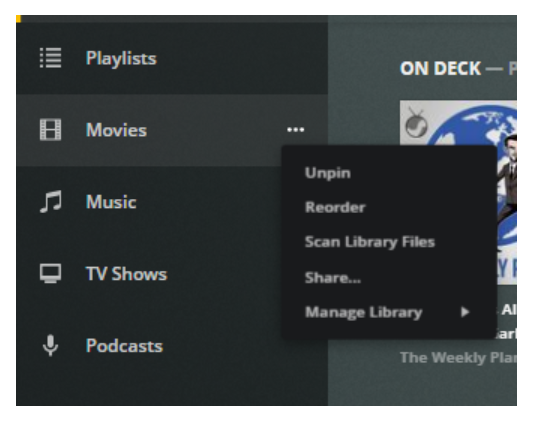Select Scan Library Files menu entry
The height and width of the screenshot is (425, 533).
coord(370,242)
